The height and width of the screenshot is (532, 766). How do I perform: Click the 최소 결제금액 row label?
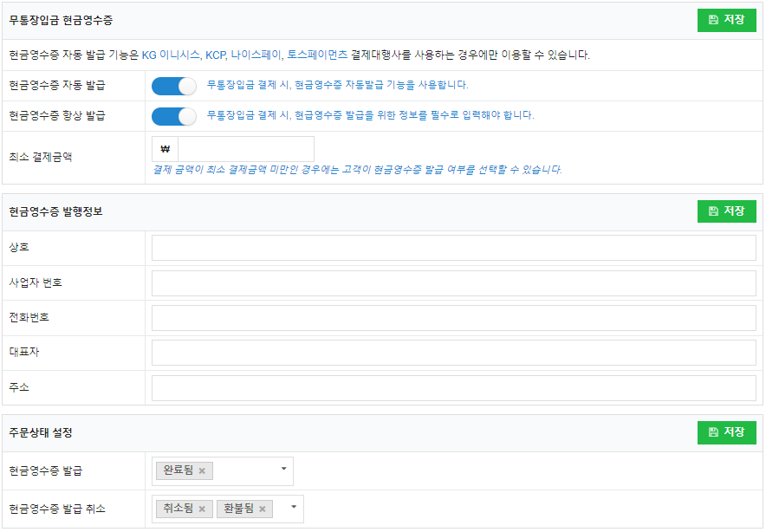point(41,158)
